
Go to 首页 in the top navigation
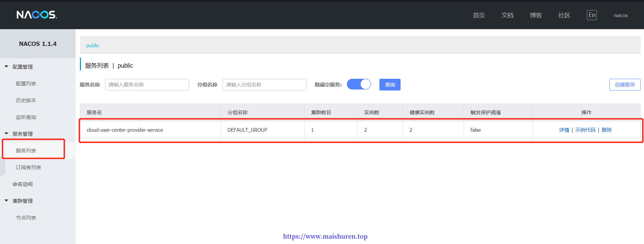479,15
